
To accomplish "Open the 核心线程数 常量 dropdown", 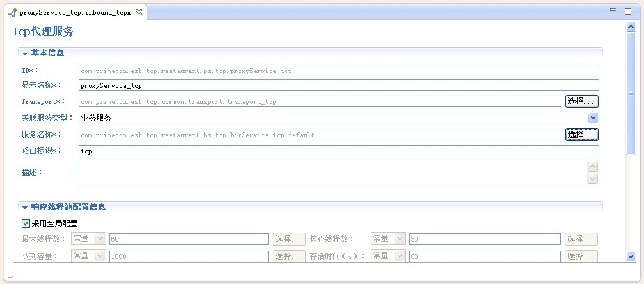I will click(399, 238).
